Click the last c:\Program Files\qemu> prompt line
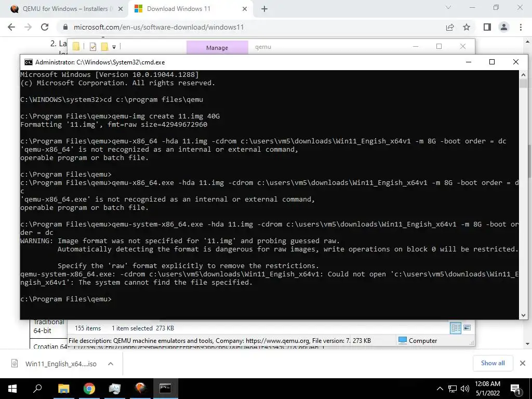The width and height of the screenshot is (532, 399). (x=66, y=299)
